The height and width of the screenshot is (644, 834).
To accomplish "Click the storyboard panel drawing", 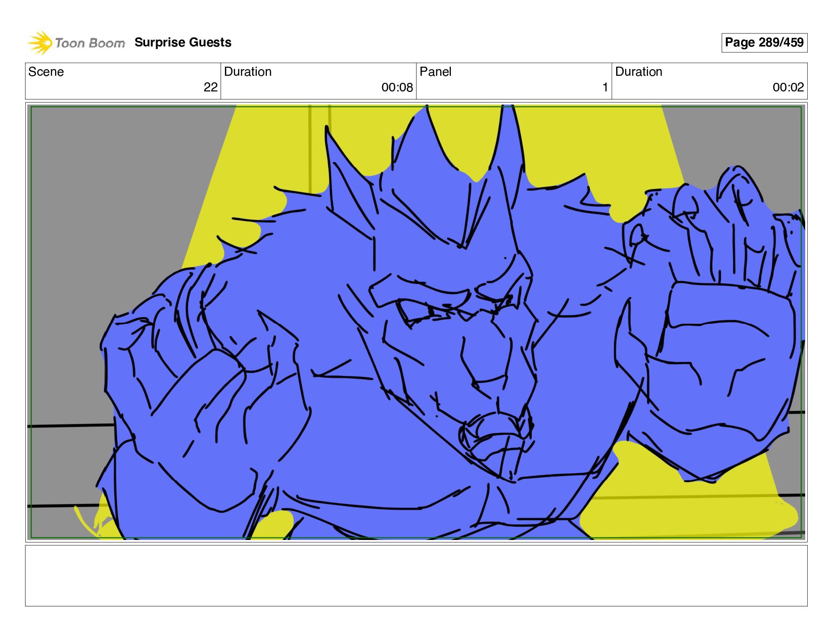I will (416, 322).
